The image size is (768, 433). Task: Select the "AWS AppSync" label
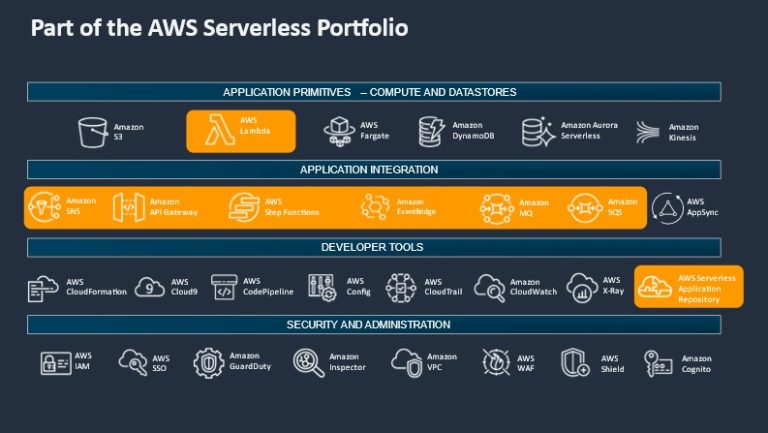point(702,207)
